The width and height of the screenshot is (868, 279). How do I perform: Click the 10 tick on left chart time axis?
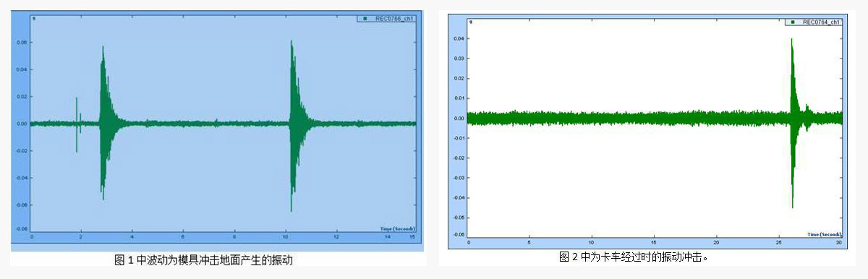point(286,236)
